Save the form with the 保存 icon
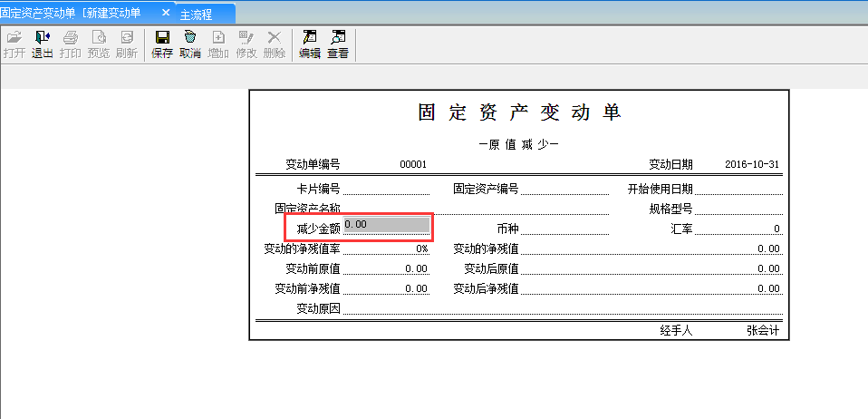 162,44
